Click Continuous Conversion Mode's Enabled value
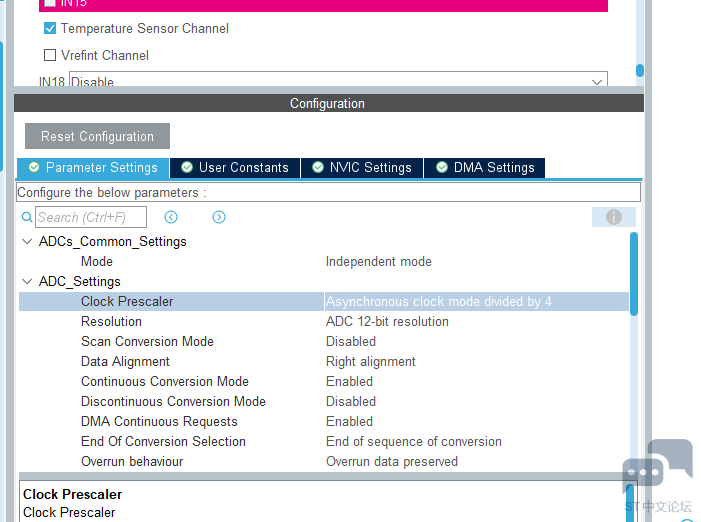701x522 pixels. pyautogui.click(x=349, y=382)
